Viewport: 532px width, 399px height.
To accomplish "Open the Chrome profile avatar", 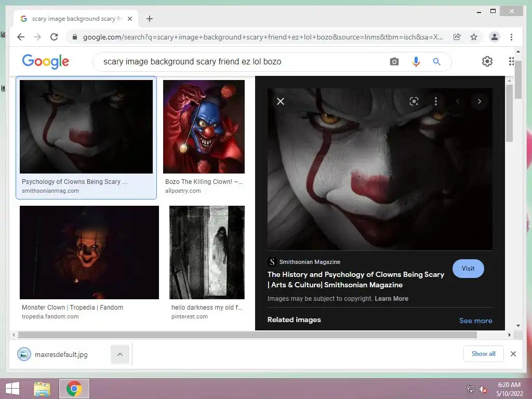I will point(495,37).
